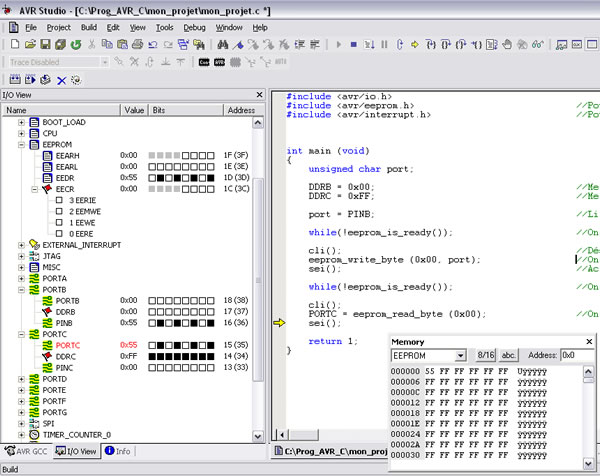Click the EECR register flag icon

tap(45, 188)
